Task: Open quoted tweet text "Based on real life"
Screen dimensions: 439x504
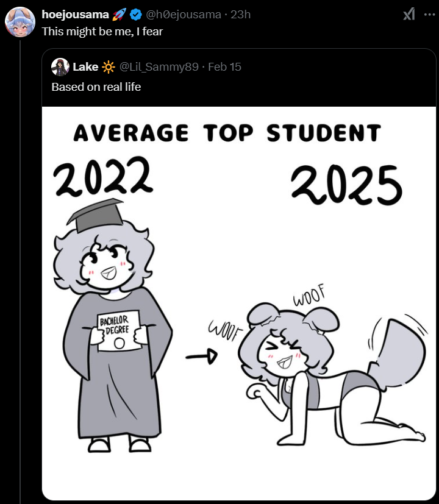Action: pos(96,87)
